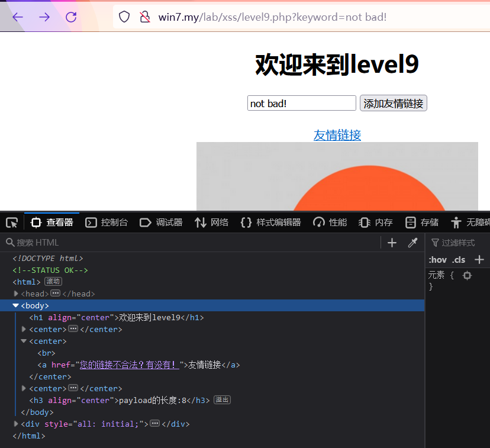This screenshot has height=448, width=490.
Task: Select the element picker tool in DevTools
Action: pos(11,222)
